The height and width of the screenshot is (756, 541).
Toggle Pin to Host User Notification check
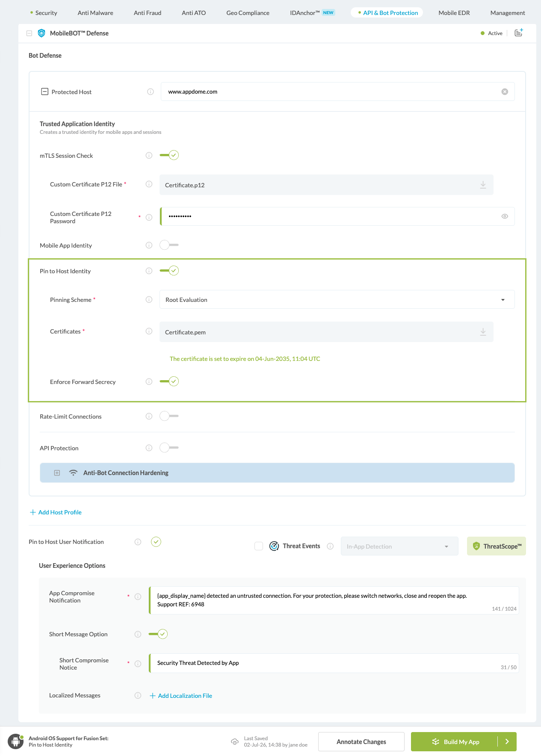156,542
